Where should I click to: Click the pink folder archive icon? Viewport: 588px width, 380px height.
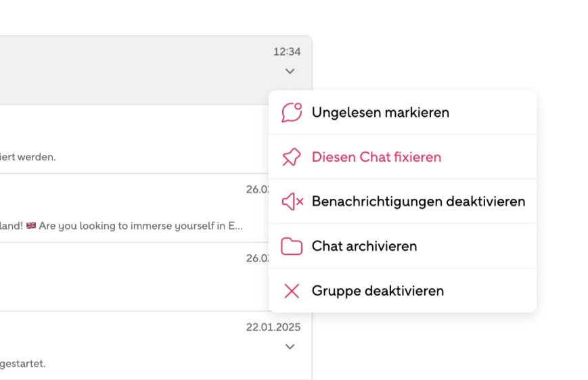(292, 246)
